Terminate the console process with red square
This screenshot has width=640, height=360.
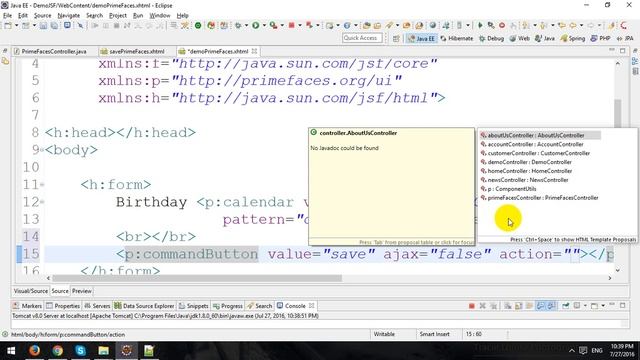coord(471,306)
